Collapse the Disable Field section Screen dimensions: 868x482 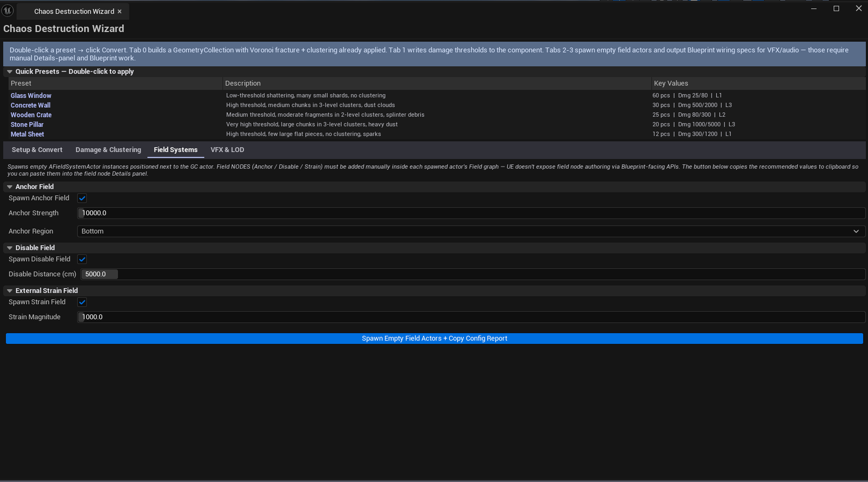(10, 248)
